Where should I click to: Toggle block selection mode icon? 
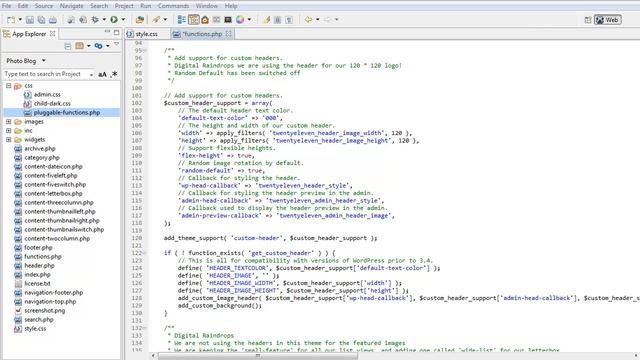278,20
